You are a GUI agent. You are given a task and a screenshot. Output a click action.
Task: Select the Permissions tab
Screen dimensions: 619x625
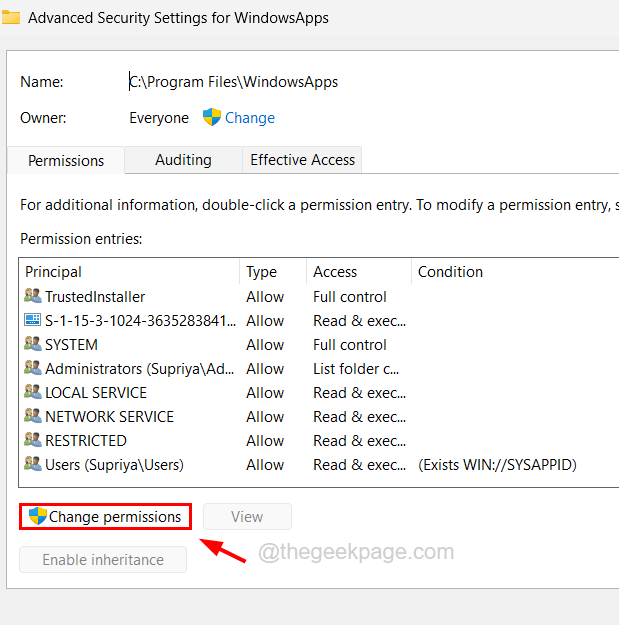(x=66, y=161)
